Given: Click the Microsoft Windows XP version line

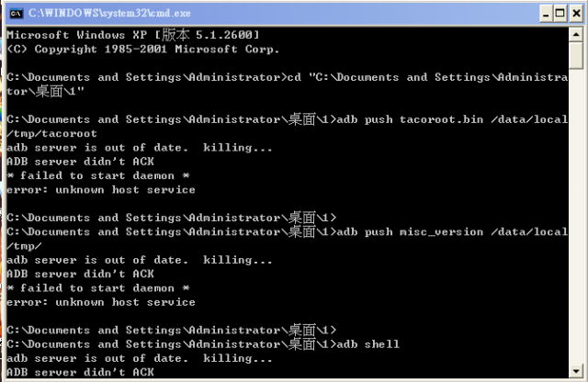Looking at the screenshot, I should coord(133,35).
